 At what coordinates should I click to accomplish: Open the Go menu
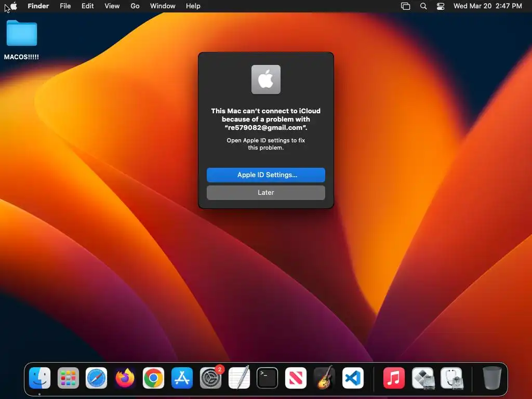pyautogui.click(x=135, y=6)
